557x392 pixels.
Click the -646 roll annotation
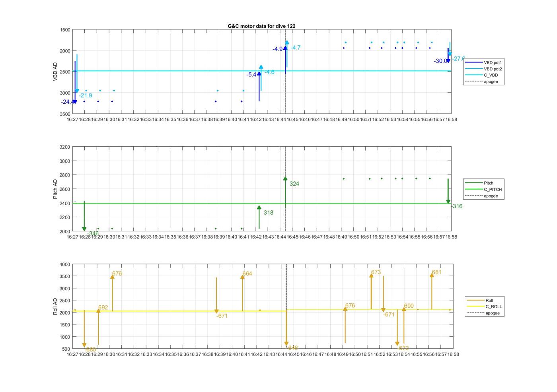coord(292,348)
